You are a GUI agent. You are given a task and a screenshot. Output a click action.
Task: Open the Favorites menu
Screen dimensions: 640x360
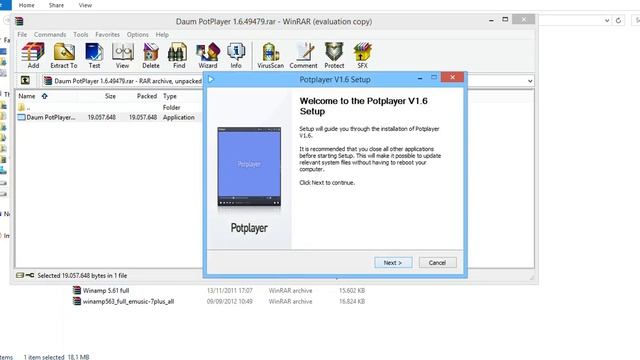click(x=107, y=35)
